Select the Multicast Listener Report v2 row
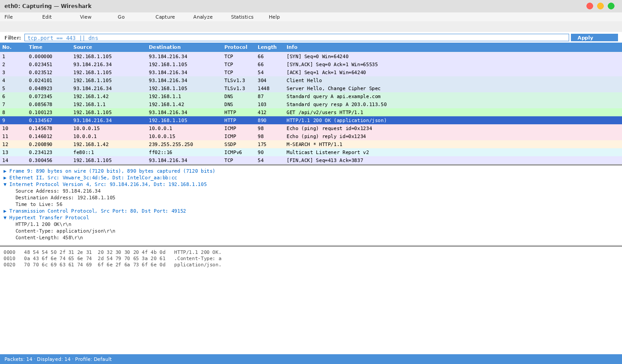Image resolution: width=622 pixels, height=364 pixels. pyautogui.click(x=311, y=152)
